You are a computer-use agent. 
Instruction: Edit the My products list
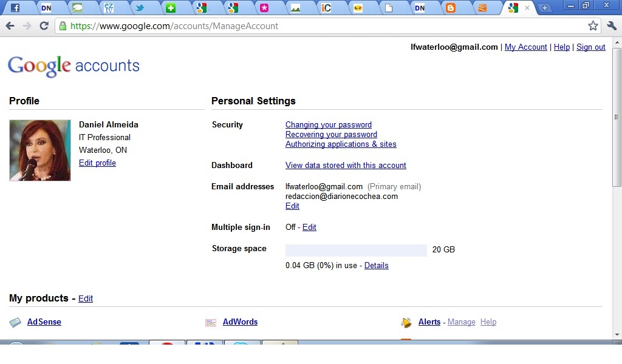tap(85, 298)
